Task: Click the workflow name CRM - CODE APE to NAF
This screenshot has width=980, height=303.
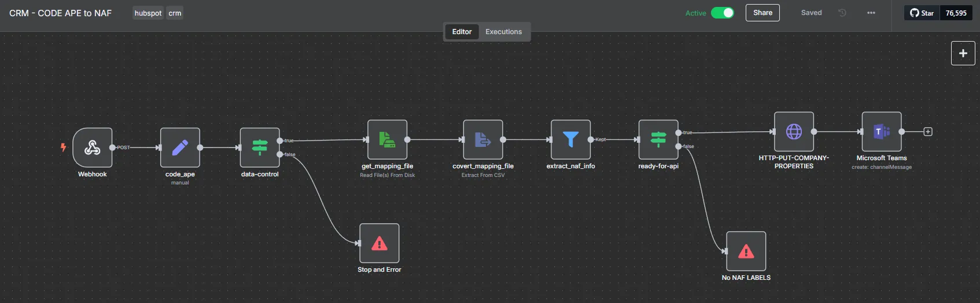Action: pyautogui.click(x=60, y=13)
